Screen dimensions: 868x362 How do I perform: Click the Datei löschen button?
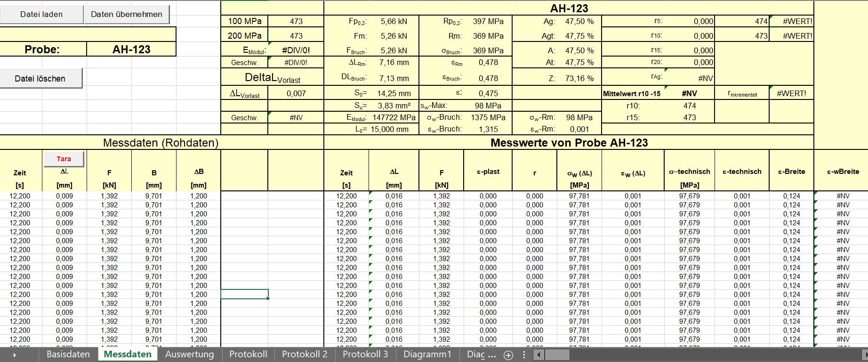40,78
